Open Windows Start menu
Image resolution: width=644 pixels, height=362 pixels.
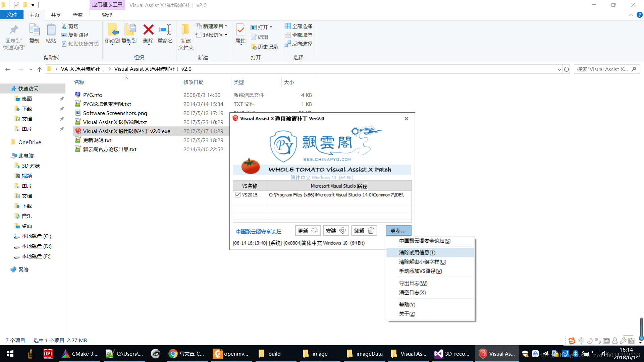pyautogui.click(x=10, y=354)
